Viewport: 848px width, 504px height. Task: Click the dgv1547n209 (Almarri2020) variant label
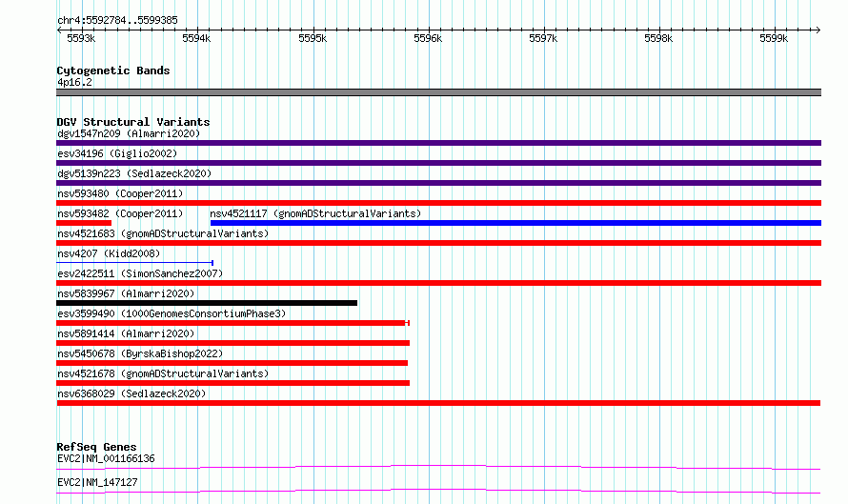[129, 133]
